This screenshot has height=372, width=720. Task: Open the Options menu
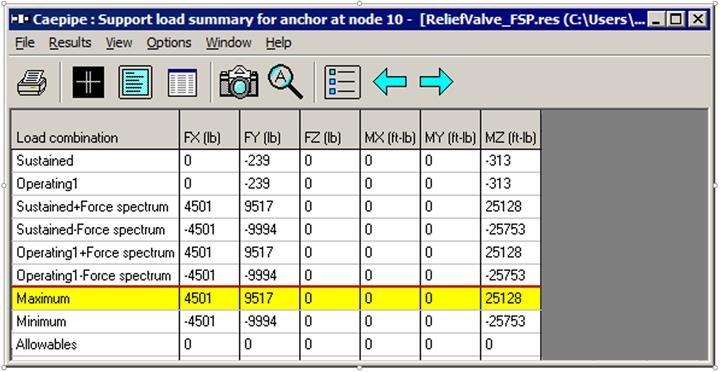click(x=169, y=43)
